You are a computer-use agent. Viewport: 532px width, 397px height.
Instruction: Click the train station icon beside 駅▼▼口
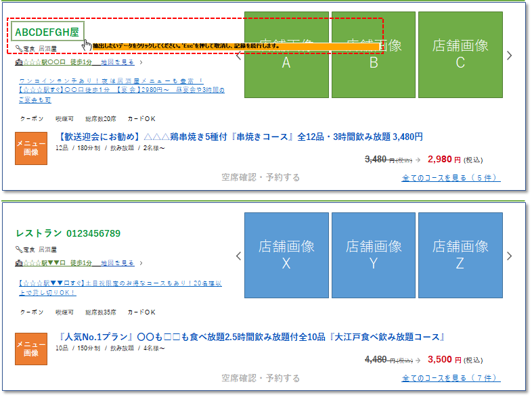tap(19, 263)
